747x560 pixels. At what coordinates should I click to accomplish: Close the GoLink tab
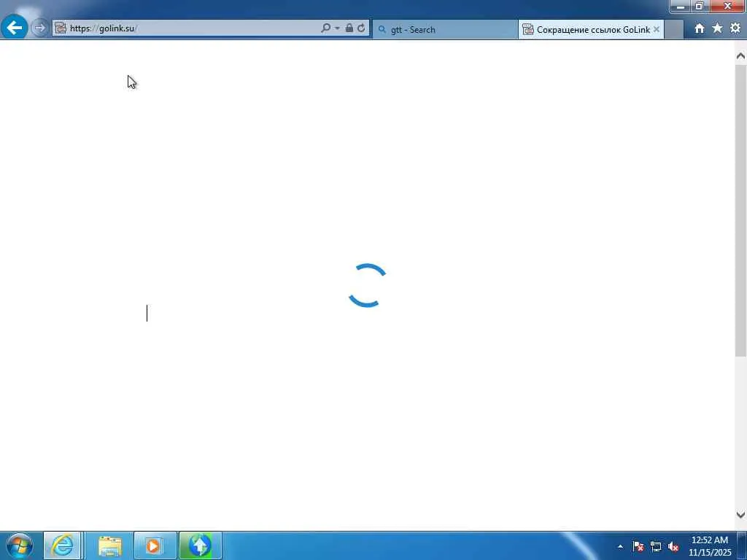(x=657, y=29)
